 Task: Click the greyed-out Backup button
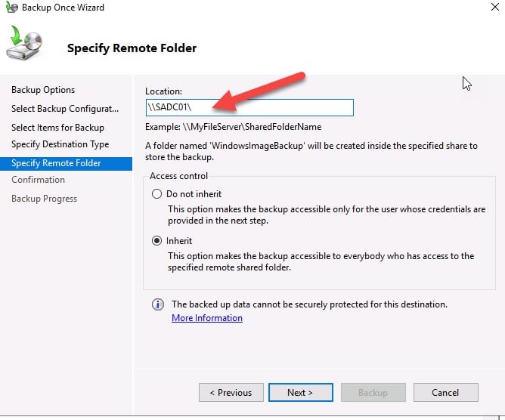click(373, 393)
